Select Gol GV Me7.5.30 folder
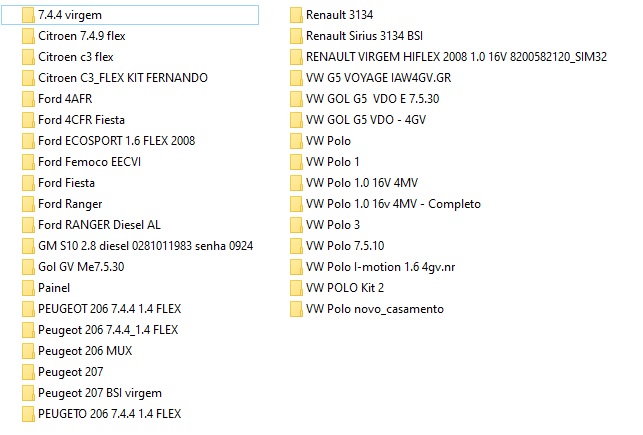643x435 pixels. 80,267
